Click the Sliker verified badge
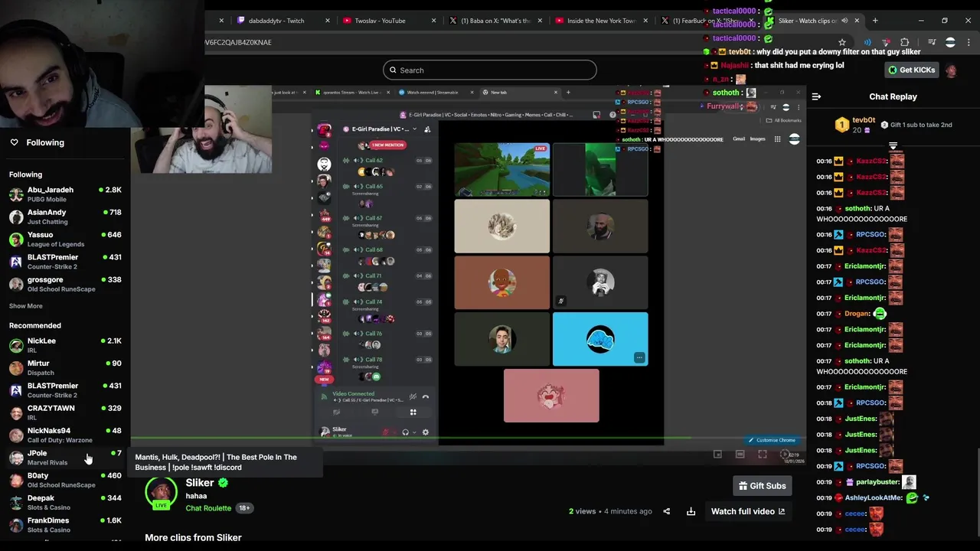 point(223,483)
